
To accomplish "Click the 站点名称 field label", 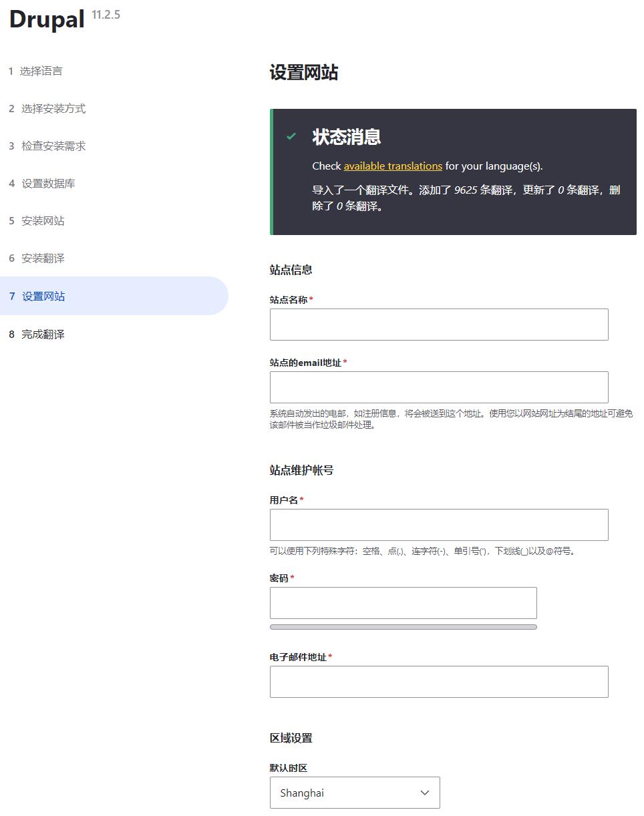I will click(x=289, y=300).
